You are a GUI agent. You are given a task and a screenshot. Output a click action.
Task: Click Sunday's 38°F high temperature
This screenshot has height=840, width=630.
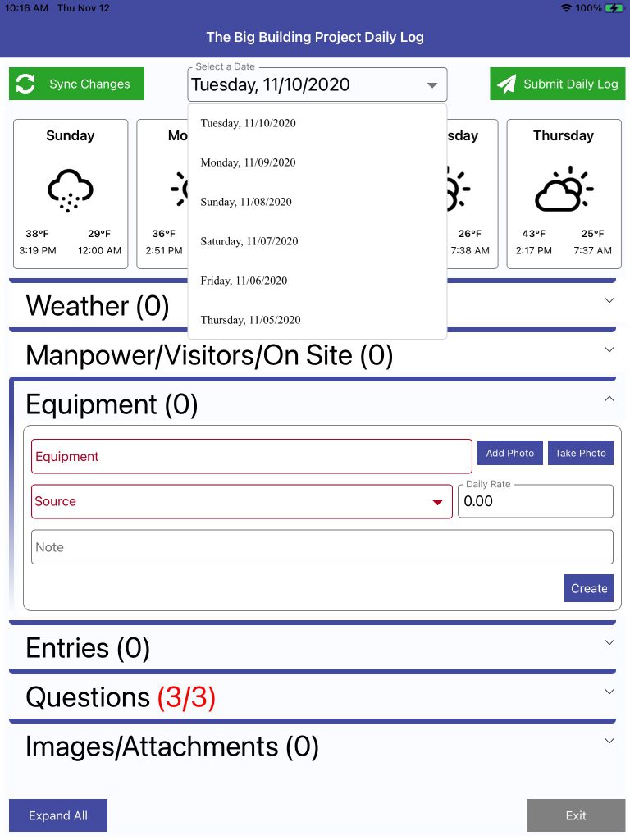tap(37, 234)
